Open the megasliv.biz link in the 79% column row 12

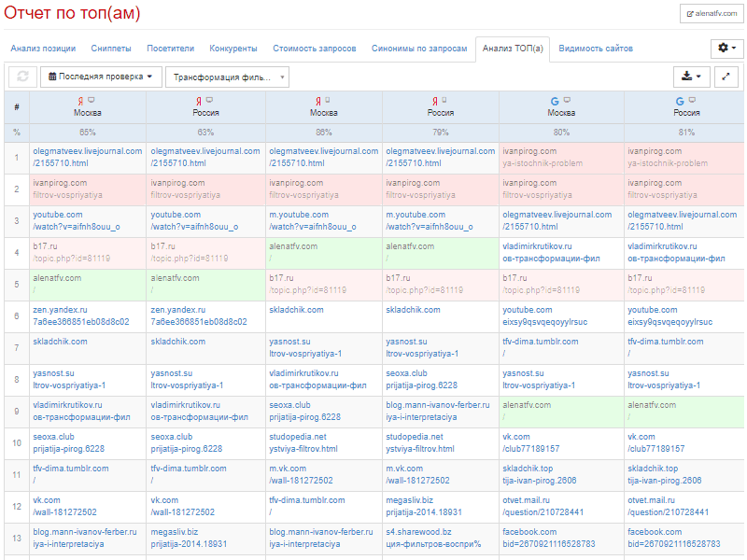424,506
